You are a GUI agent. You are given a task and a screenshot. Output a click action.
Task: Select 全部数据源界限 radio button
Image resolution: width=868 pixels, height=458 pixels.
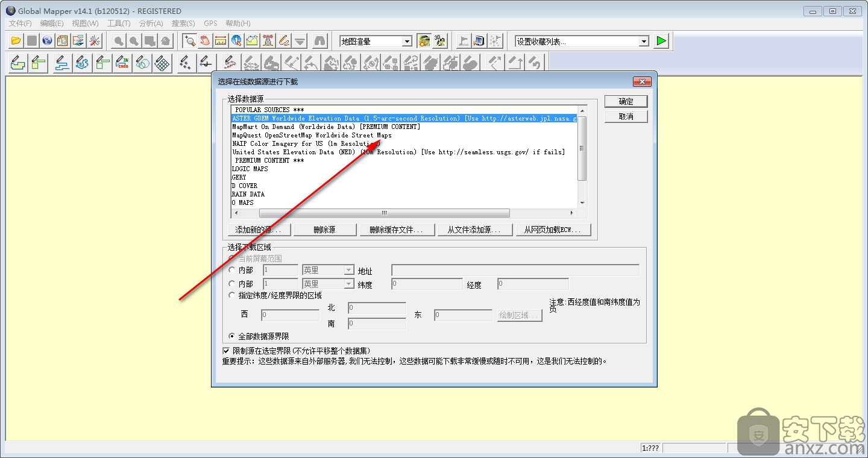232,336
